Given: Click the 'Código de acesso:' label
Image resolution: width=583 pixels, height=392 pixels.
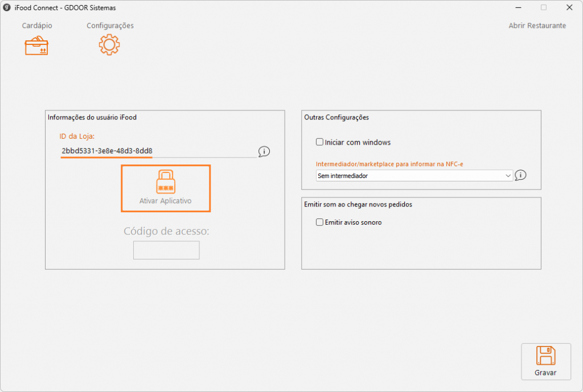Looking at the screenshot, I should click(166, 231).
